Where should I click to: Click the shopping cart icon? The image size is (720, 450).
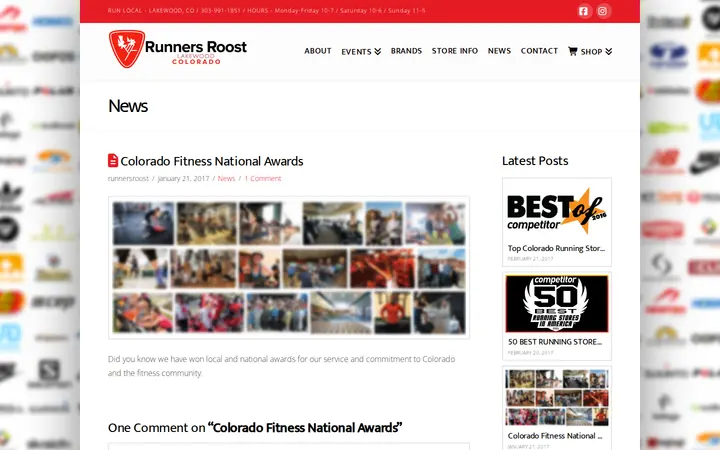click(572, 51)
